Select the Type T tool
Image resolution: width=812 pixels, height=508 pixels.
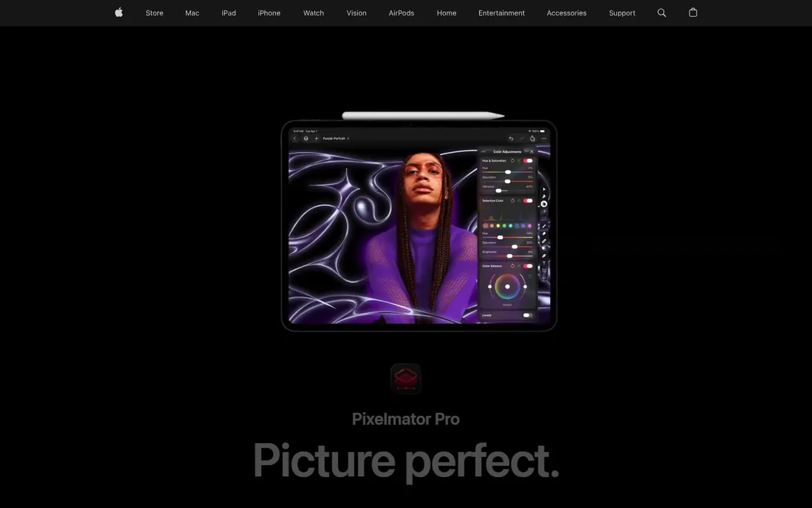(544, 263)
